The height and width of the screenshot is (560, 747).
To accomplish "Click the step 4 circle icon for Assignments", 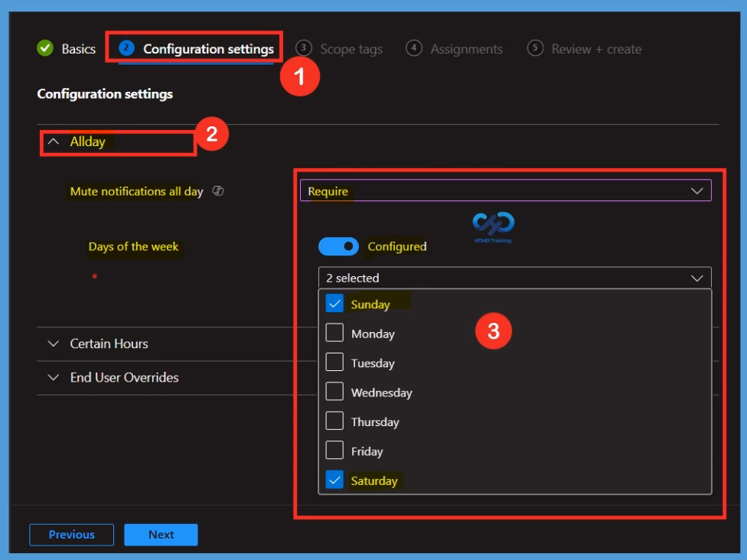I will coord(414,48).
